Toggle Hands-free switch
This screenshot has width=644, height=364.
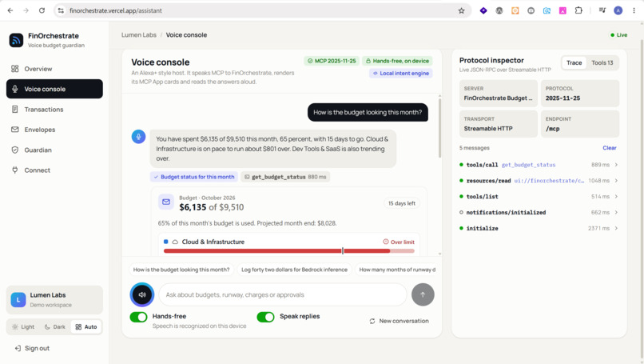point(138,317)
